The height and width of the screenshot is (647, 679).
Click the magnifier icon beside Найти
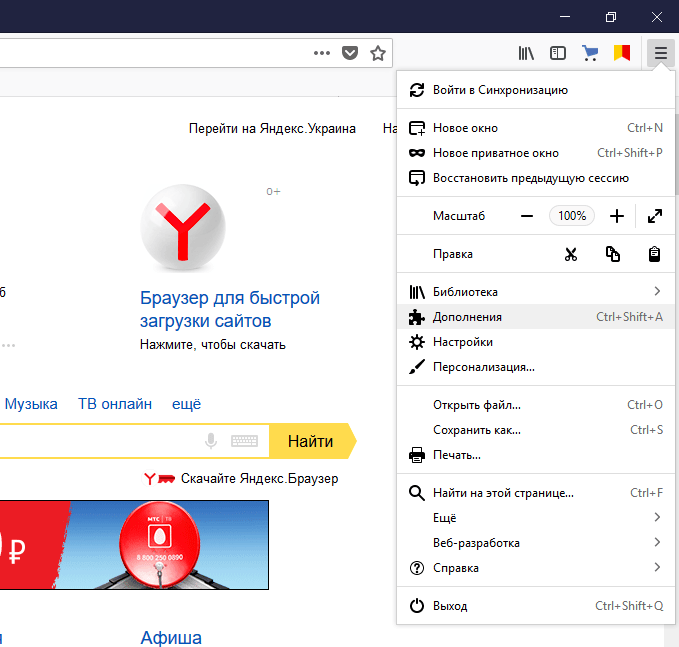[x=417, y=493]
